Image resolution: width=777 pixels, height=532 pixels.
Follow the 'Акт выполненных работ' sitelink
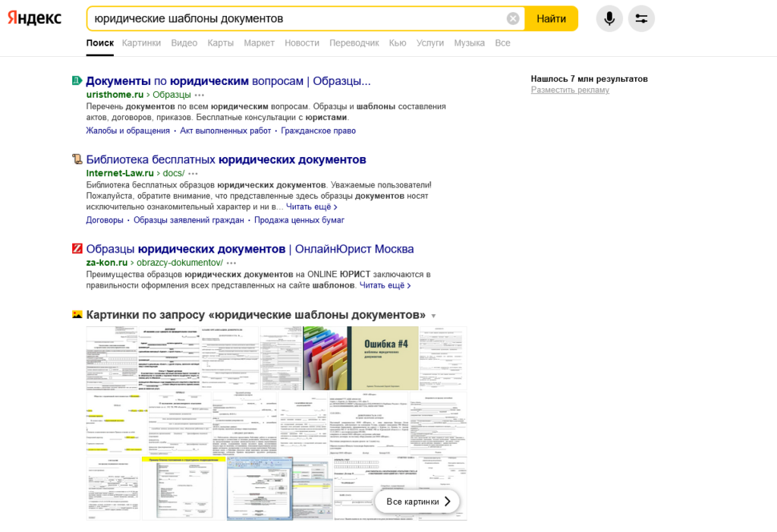click(225, 131)
